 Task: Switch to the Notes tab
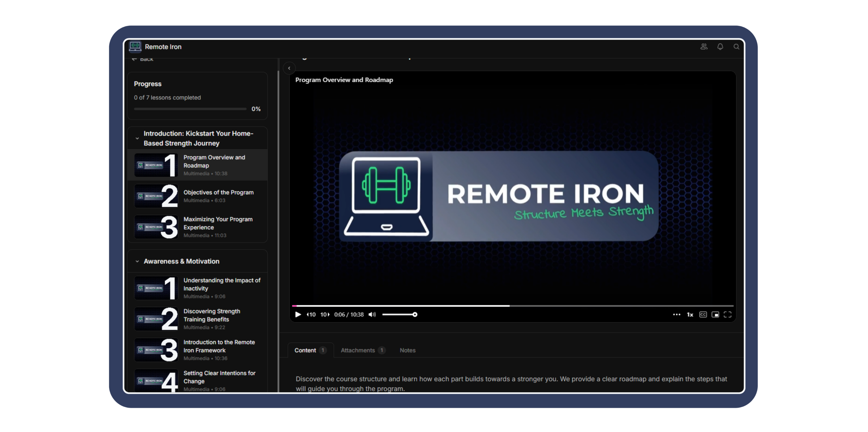tap(407, 350)
